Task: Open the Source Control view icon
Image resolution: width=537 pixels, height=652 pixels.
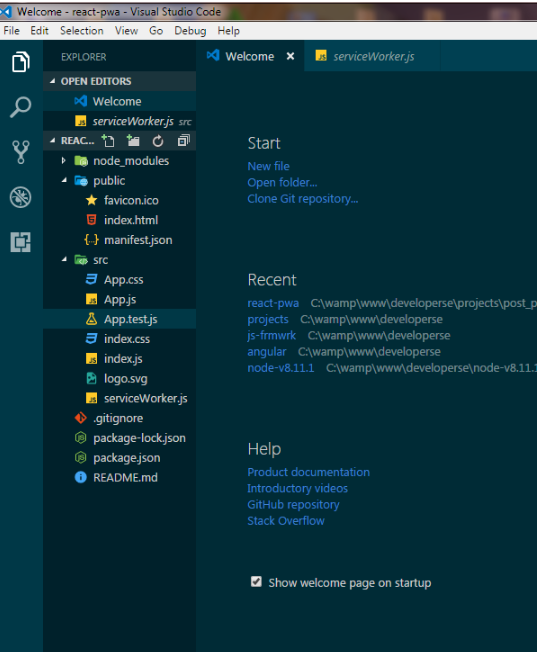Action: click(x=20, y=152)
